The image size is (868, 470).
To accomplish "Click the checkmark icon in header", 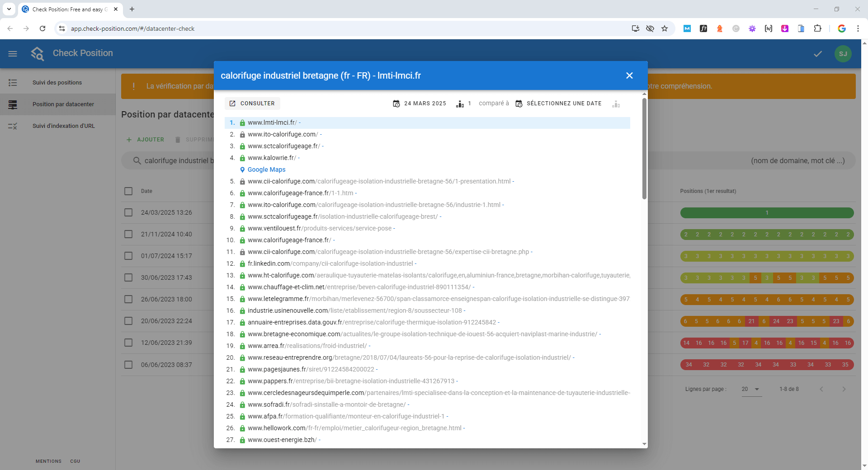I will 818,54.
